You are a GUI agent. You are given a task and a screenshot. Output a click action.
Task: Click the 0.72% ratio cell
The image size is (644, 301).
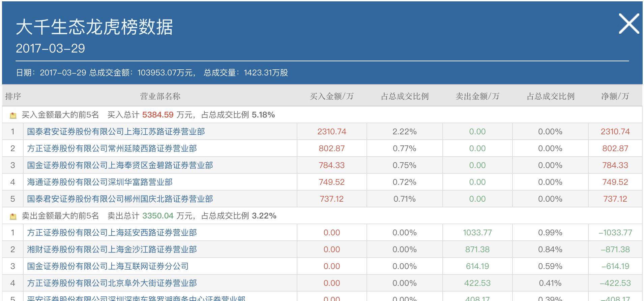[405, 182]
